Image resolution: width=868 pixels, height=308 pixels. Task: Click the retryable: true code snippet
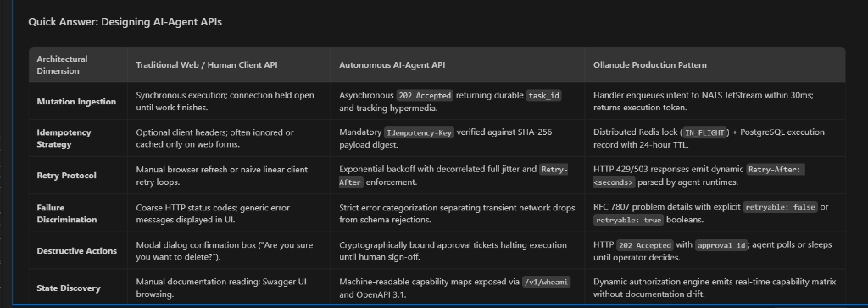point(628,220)
